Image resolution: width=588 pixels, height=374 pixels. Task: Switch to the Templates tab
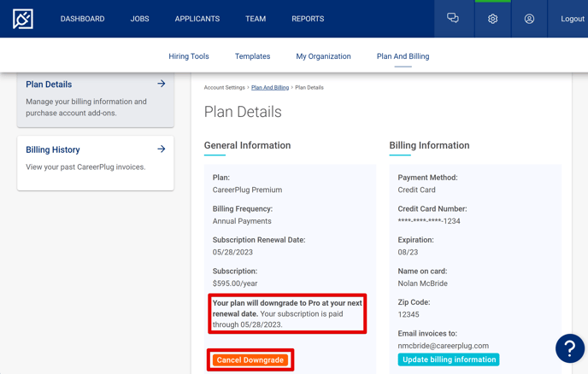click(x=252, y=56)
